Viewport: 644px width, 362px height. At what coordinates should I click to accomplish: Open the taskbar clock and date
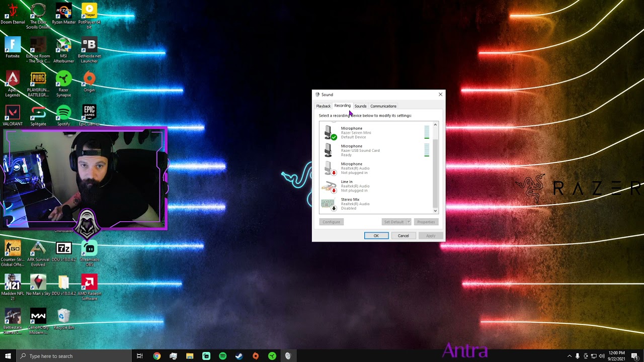pos(617,356)
